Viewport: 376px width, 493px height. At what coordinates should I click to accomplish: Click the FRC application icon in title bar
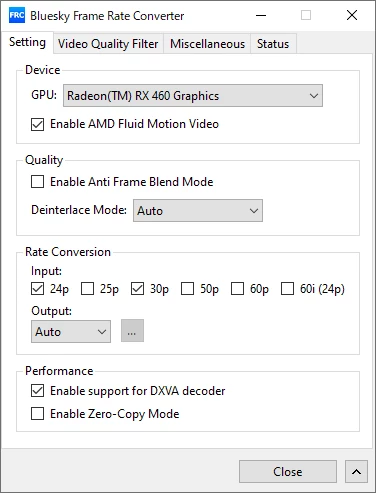17,15
